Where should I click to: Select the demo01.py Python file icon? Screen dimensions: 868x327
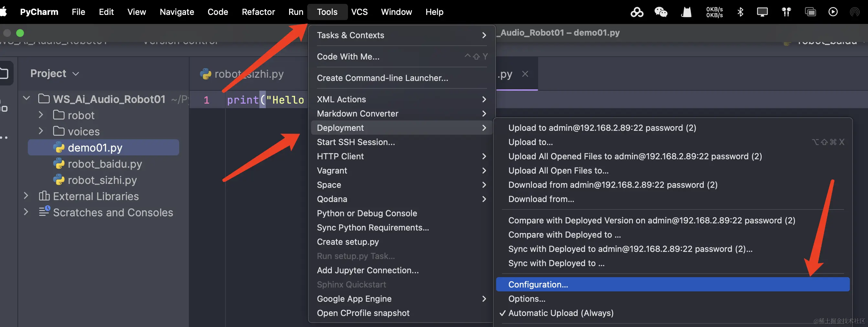[x=59, y=147]
